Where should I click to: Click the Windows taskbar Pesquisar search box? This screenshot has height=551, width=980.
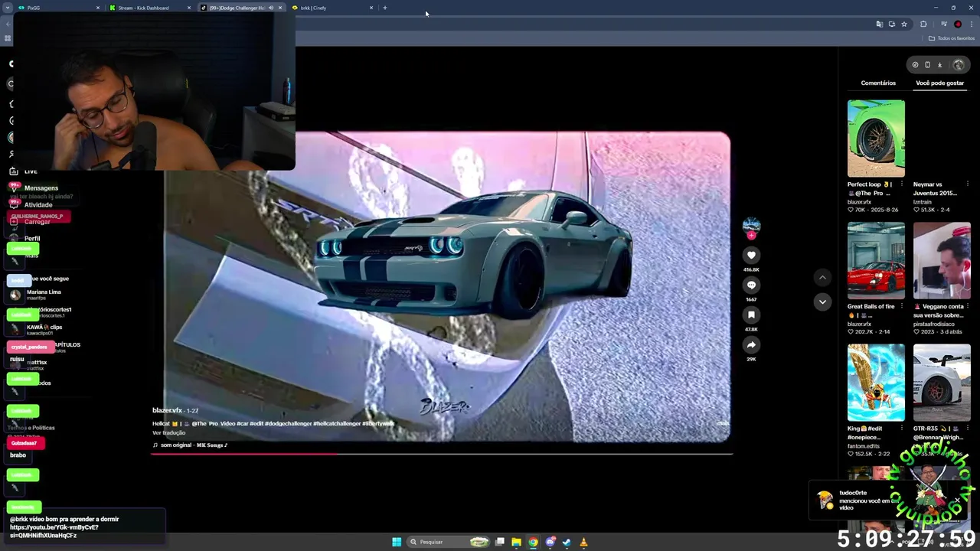448,542
